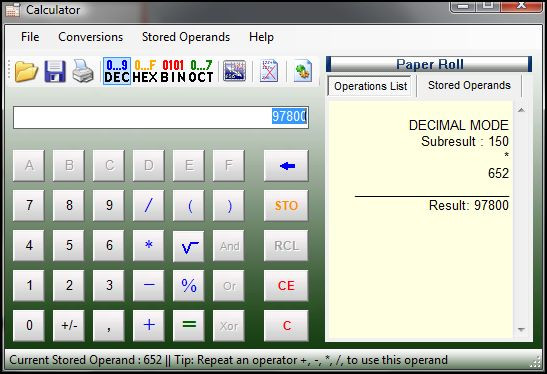Screen dimensions: 547x374
Task: Click the RCL recall button
Action: click(286, 246)
